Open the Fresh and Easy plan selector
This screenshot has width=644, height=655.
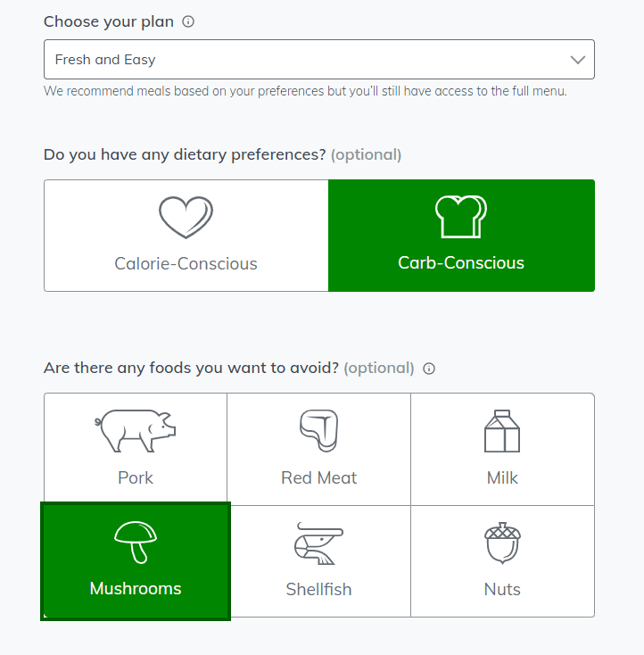pos(319,59)
